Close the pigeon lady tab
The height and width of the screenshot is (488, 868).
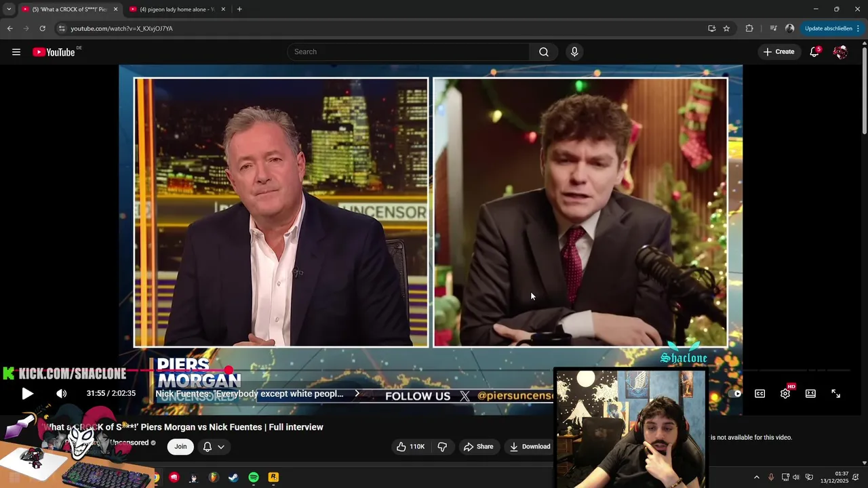[x=223, y=9]
